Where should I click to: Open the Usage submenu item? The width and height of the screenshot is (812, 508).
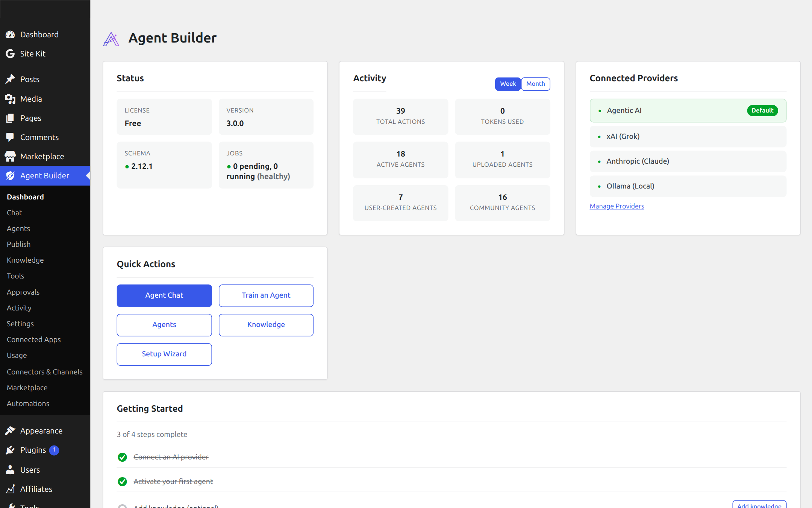coord(17,356)
